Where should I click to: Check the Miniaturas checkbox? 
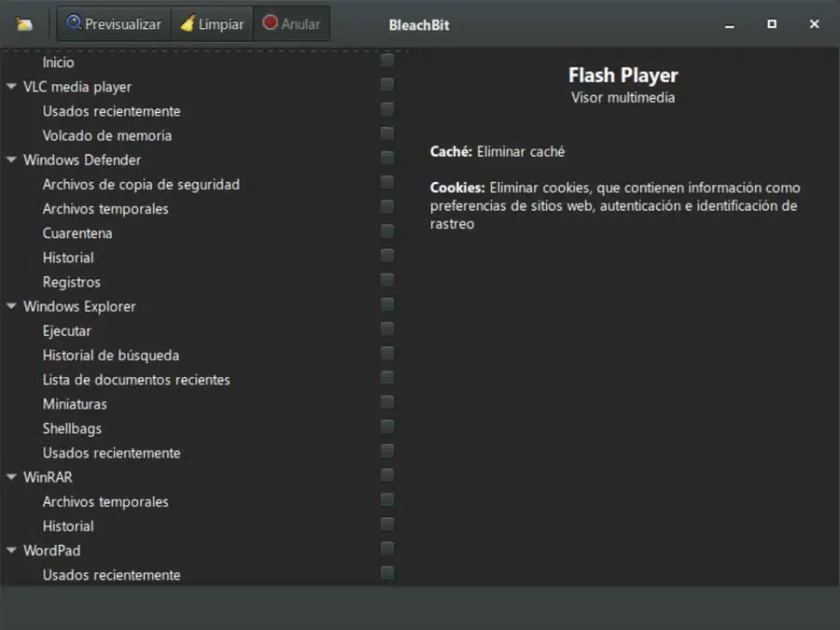pos(386,401)
